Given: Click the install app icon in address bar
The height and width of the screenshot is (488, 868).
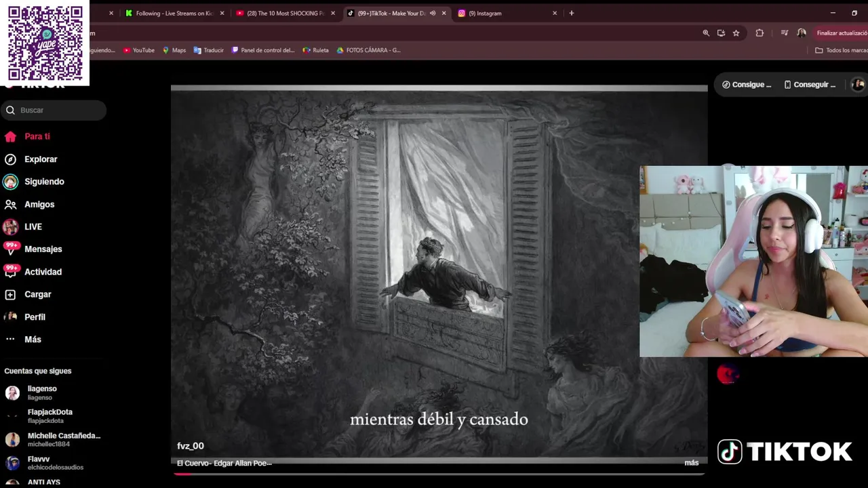Looking at the screenshot, I should 721,33.
